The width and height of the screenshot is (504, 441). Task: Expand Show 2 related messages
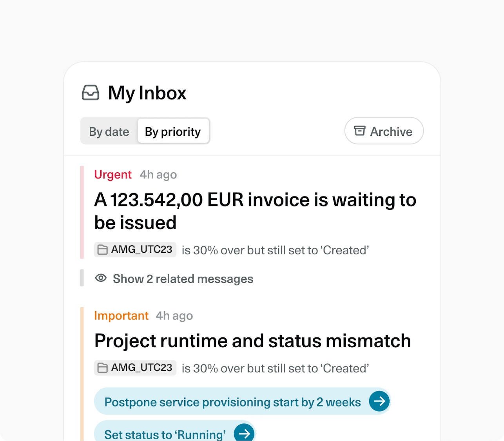(183, 279)
